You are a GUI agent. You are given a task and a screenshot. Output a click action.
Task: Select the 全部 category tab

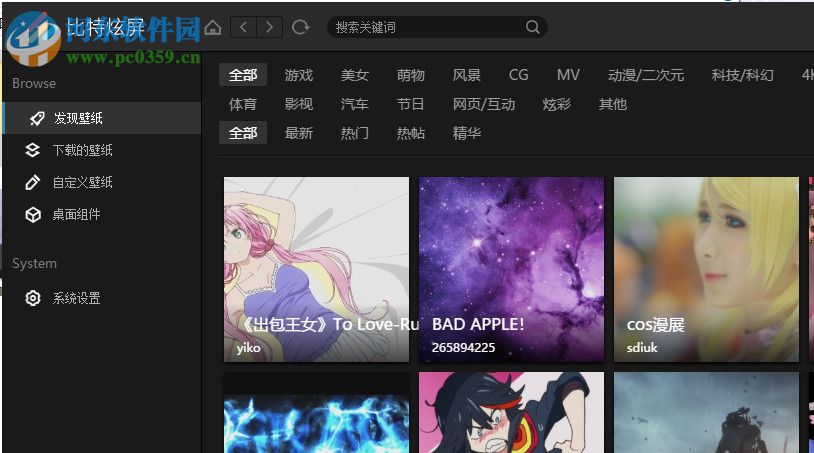pos(243,75)
